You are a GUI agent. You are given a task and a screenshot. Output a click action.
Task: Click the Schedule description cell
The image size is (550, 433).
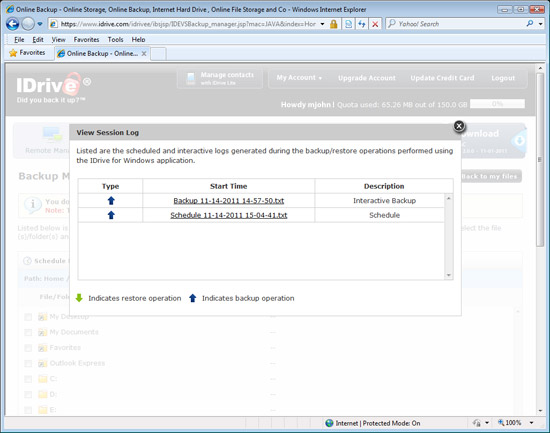(x=384, y=215)
